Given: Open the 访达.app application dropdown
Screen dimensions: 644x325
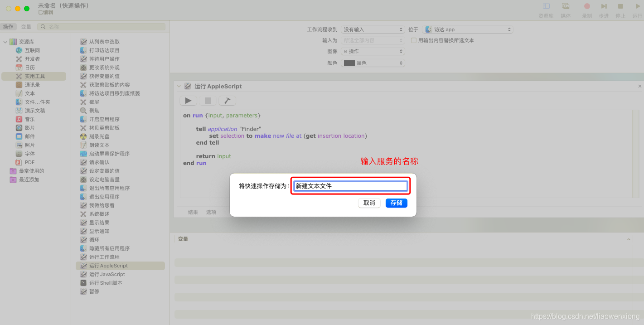Looking at the screenshot, I should (467, 29).
